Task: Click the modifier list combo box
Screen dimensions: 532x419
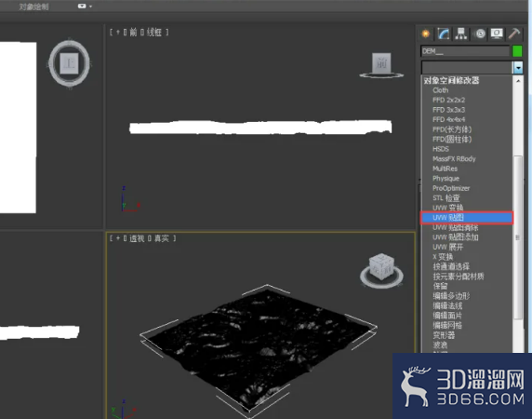Action: 467,68
